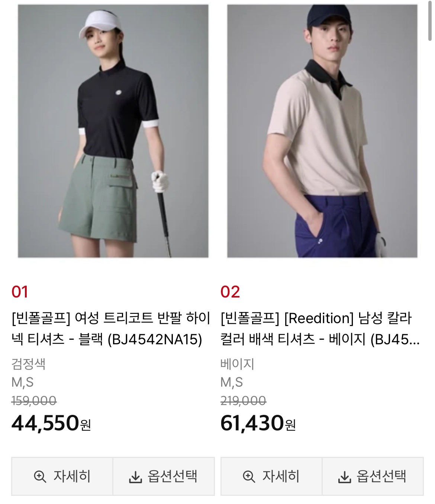Open the women's black tee product photo
Viewport: 435px width, 504px height.
[113, 131]
